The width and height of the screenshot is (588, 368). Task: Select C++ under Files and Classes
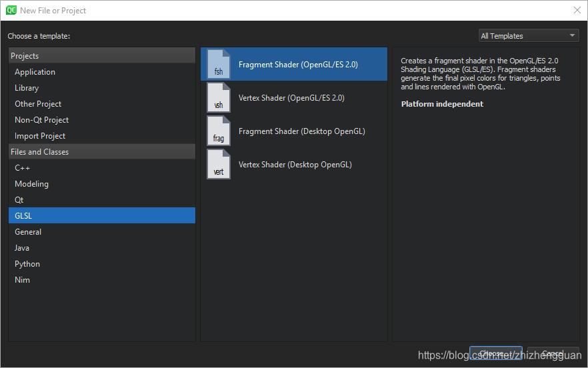point(102,168)
